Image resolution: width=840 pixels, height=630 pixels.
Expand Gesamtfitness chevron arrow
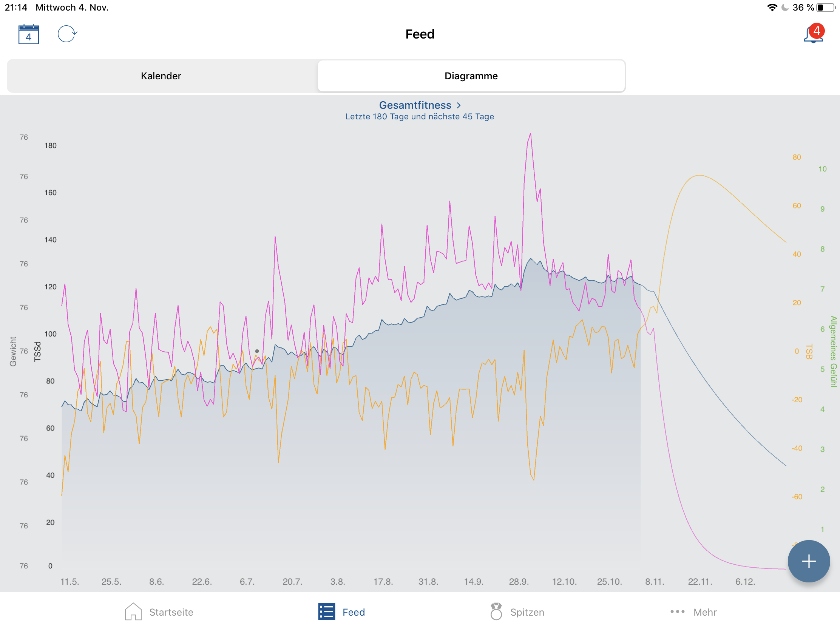(x=459, y=105)
